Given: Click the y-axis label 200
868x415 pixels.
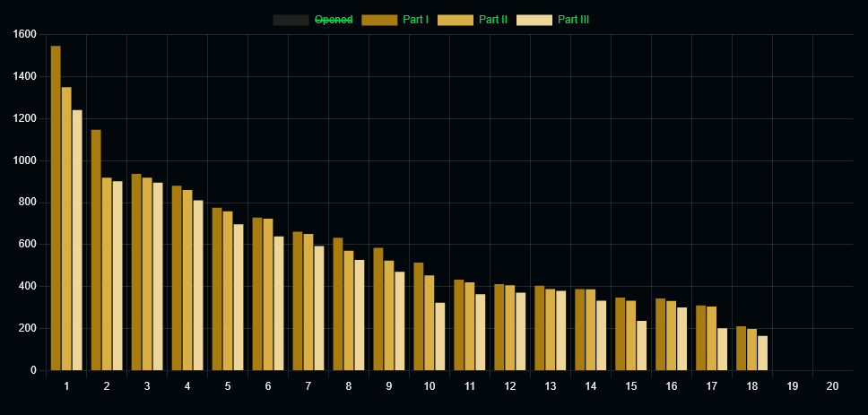Looking at the screenshot, I should 27,329.
